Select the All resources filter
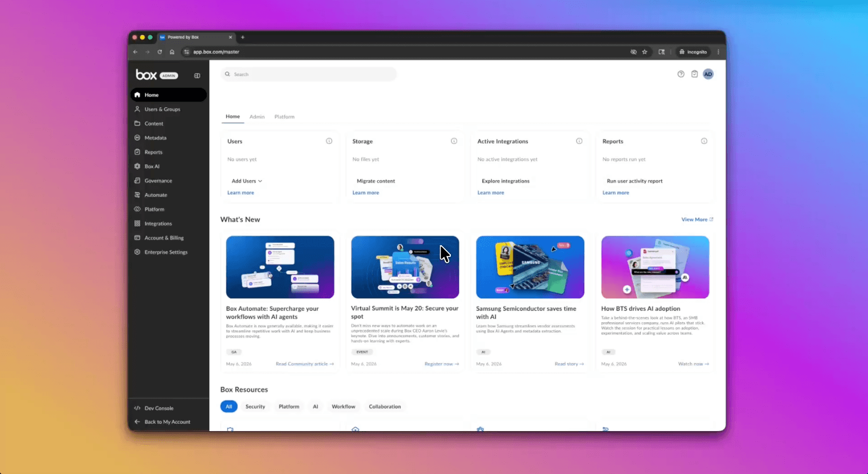 click(x=229, y=407)
